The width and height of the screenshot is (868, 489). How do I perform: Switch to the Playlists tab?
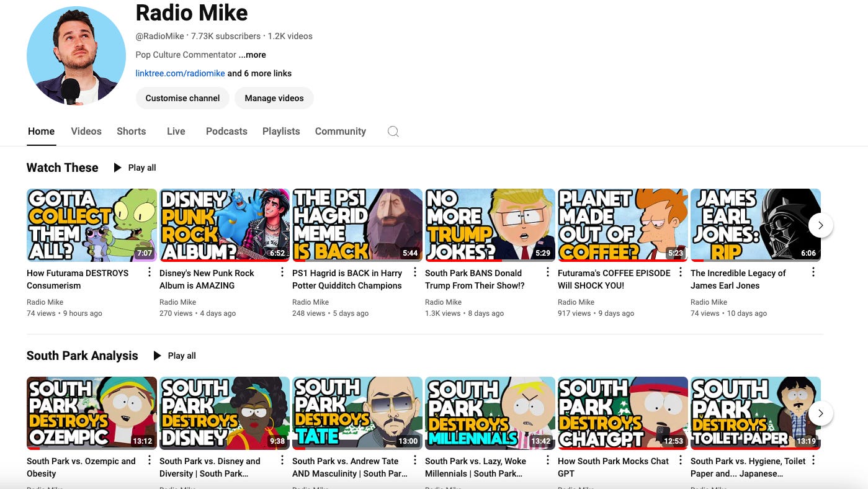[281, 132]
